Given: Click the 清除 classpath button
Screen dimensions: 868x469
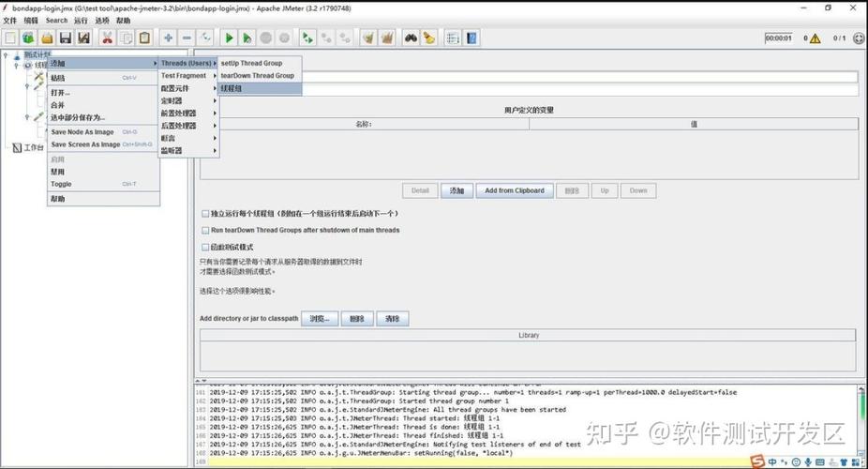Looking at the screenshot, I should (392, 318).
